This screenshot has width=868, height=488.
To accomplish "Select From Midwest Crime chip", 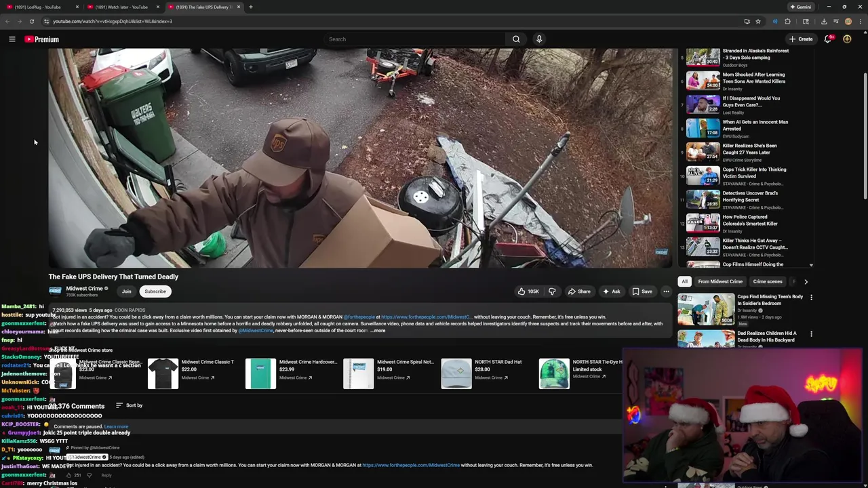I will (720, 281).
